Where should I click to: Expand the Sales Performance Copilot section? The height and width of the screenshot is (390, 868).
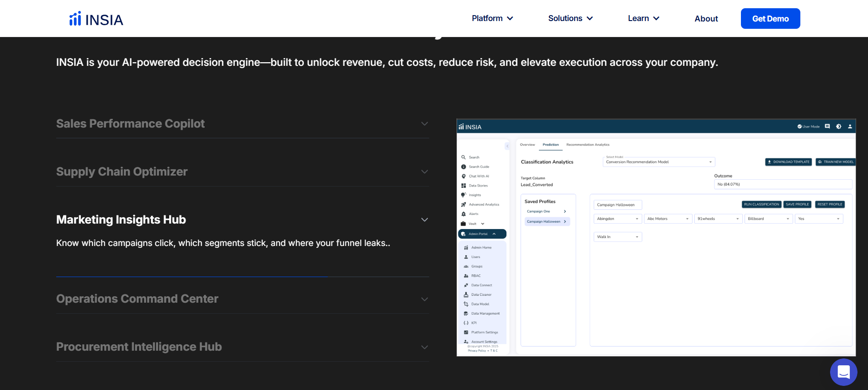(x=242, y=124)
